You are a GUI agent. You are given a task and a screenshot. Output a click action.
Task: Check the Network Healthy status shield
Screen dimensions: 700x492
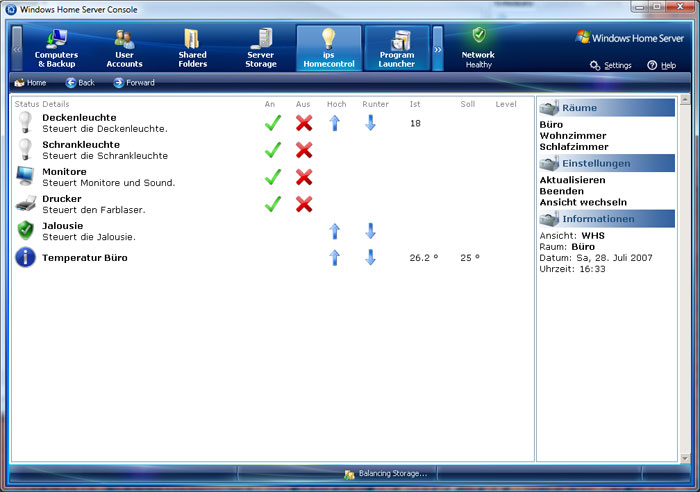(x=479, y=35)
